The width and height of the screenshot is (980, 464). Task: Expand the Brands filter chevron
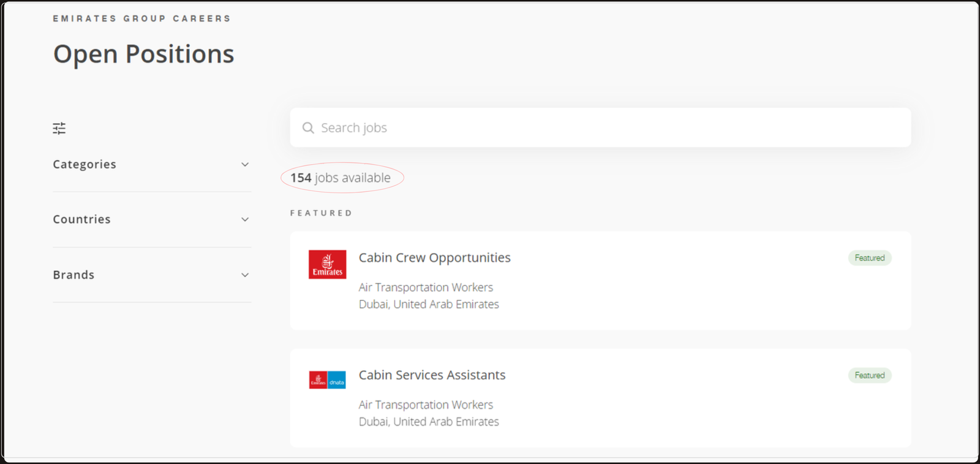pyautogui.click(x=245, y=275)
